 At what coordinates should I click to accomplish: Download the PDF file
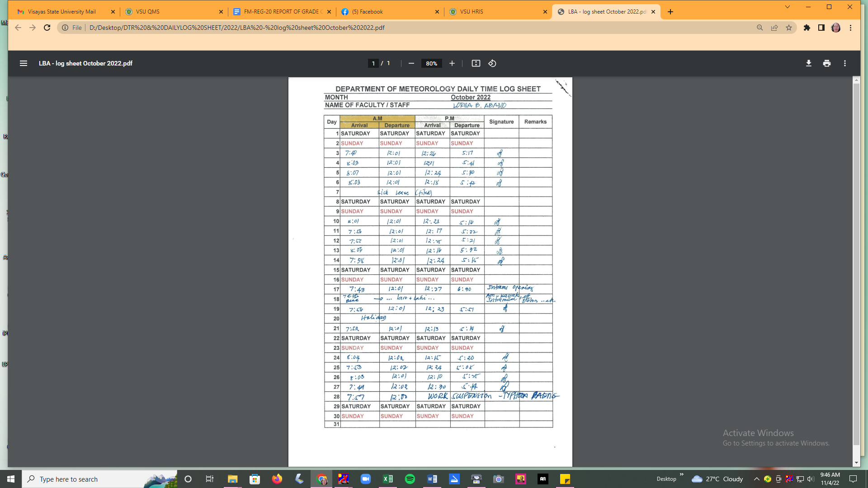point(808,63)
